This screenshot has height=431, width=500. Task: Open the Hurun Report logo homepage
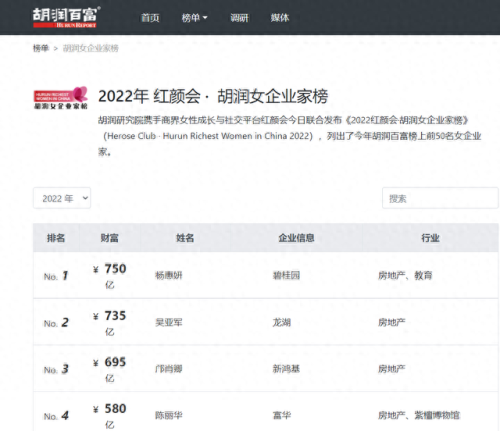[66, 17]
